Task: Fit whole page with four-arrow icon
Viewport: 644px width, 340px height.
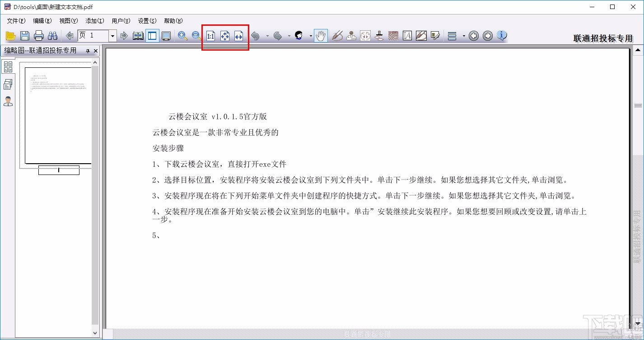Action: point(225,36)
